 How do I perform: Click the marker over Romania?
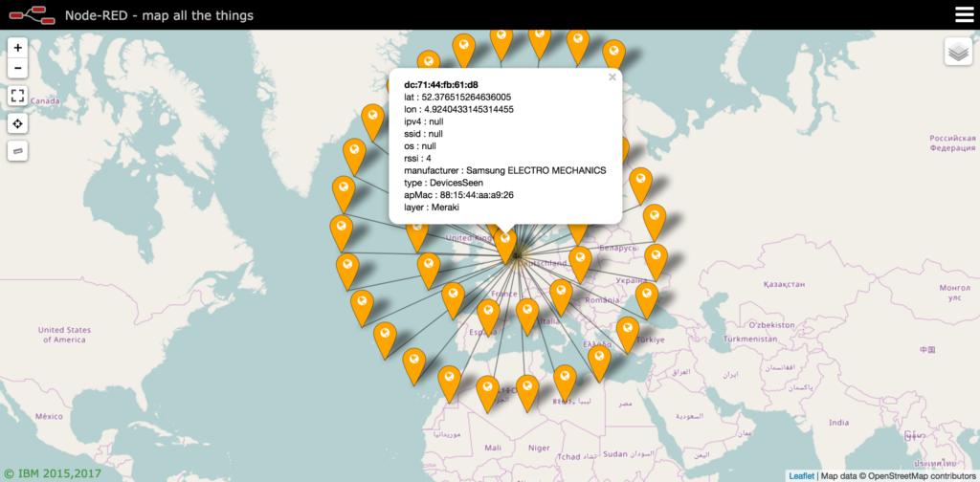point(561,297)
